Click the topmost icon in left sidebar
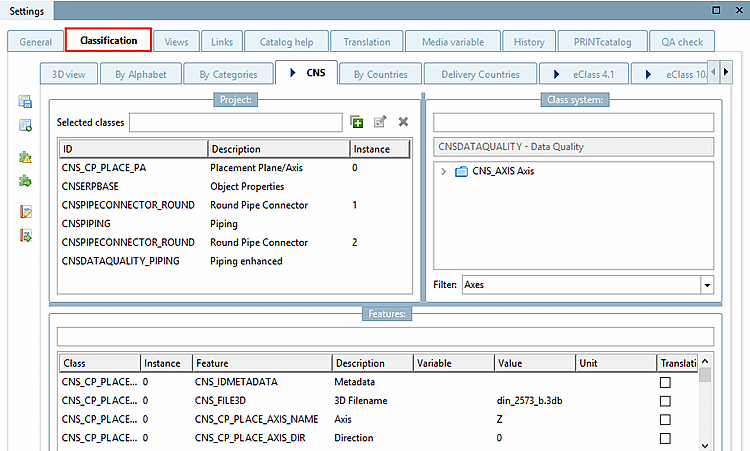Screen dimensions: 750x451 pos(26,102)
